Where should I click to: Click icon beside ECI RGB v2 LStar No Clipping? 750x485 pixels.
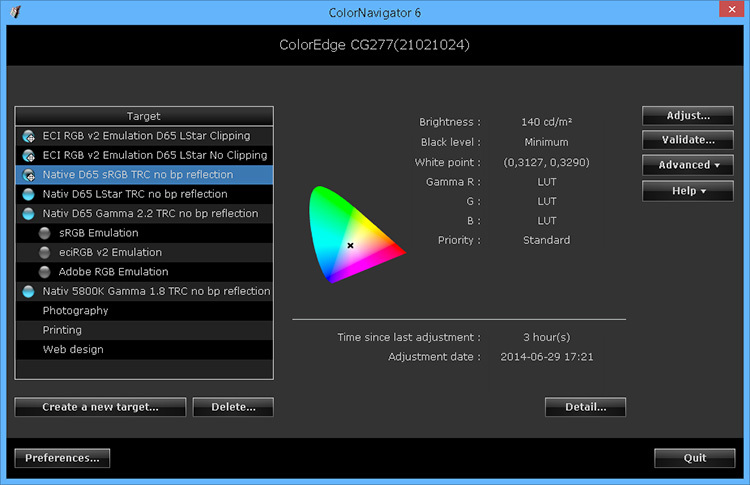[x=29, y=155]
